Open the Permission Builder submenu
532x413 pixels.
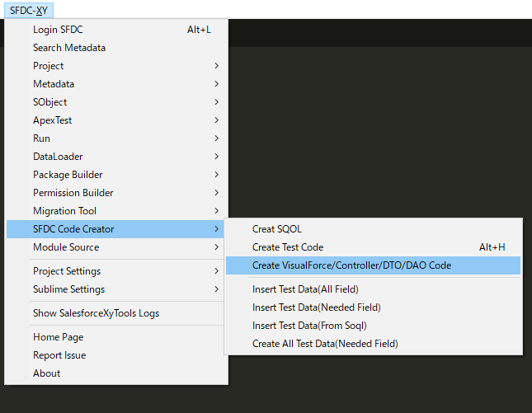pos(115,193)
